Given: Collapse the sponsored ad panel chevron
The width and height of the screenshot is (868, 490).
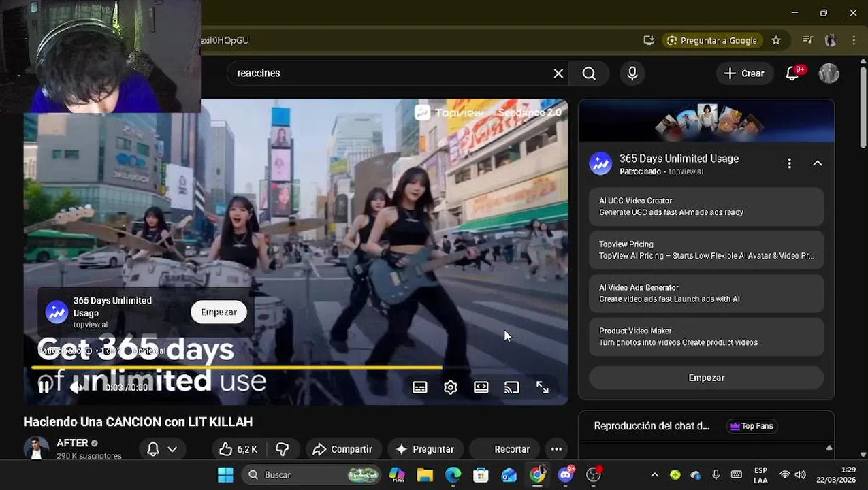Looking at the screenshot, I should (818, 163).
